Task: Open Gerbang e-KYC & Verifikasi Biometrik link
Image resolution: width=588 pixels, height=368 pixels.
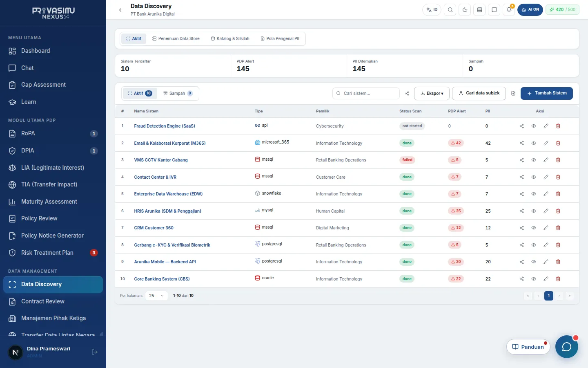Action: point(172,245)
